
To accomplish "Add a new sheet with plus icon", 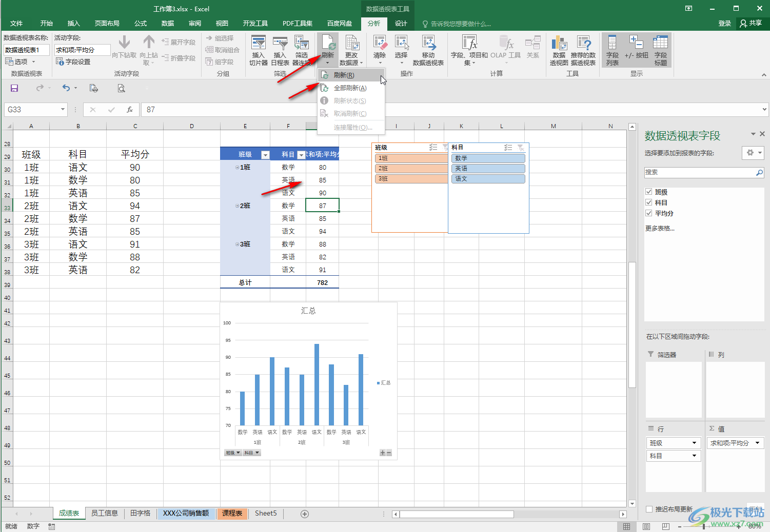I will tap(305, 514).
